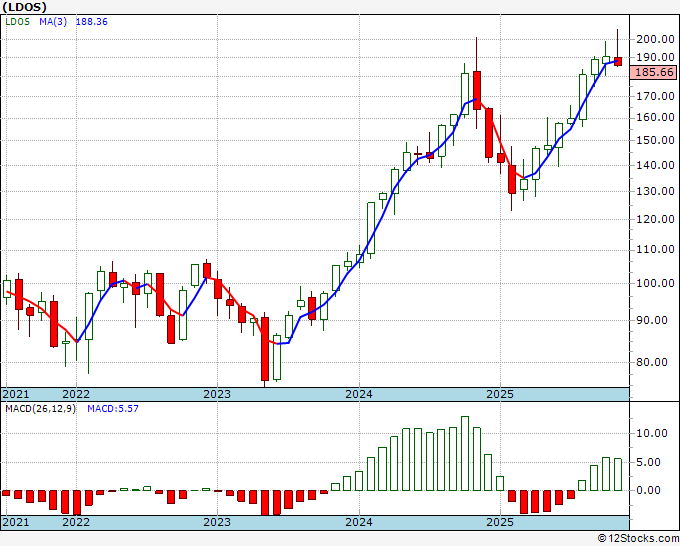Click 2022 on the MACD timeline
Image resolution: width=680 pixels, height=546 pixels.
pyautogui.click(x=76, y=522)
